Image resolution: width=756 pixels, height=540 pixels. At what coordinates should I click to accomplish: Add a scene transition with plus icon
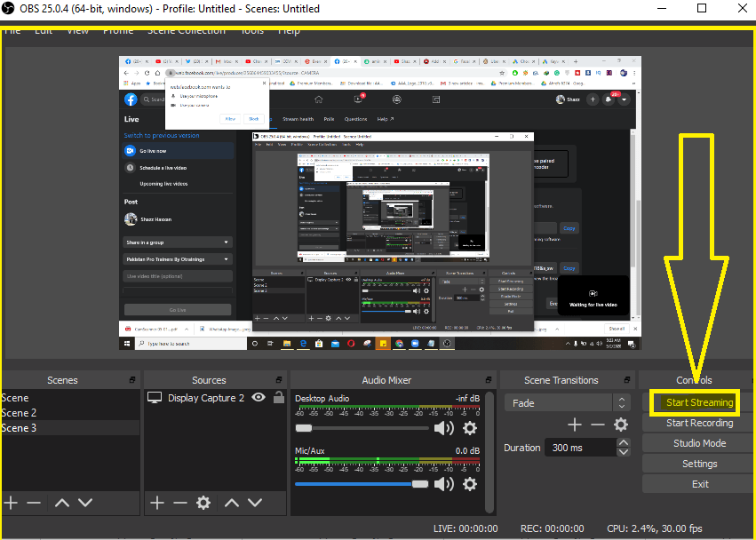coord(574,425)
